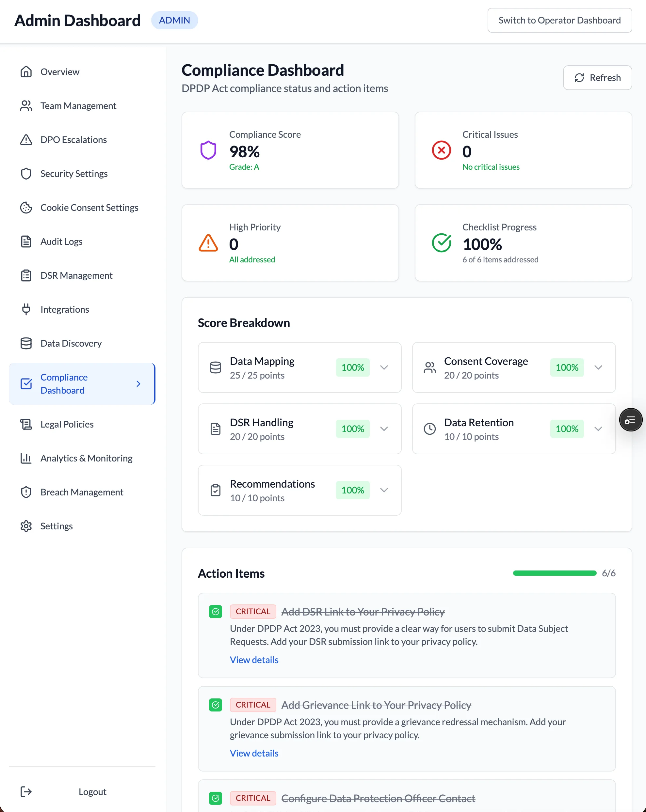Expand the Recommendations score section
646x812 pixels.
tap(384, 490)
